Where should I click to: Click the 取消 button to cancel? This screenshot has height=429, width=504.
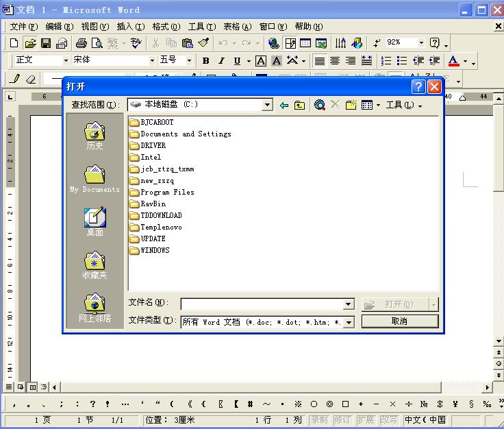(399, 321)
